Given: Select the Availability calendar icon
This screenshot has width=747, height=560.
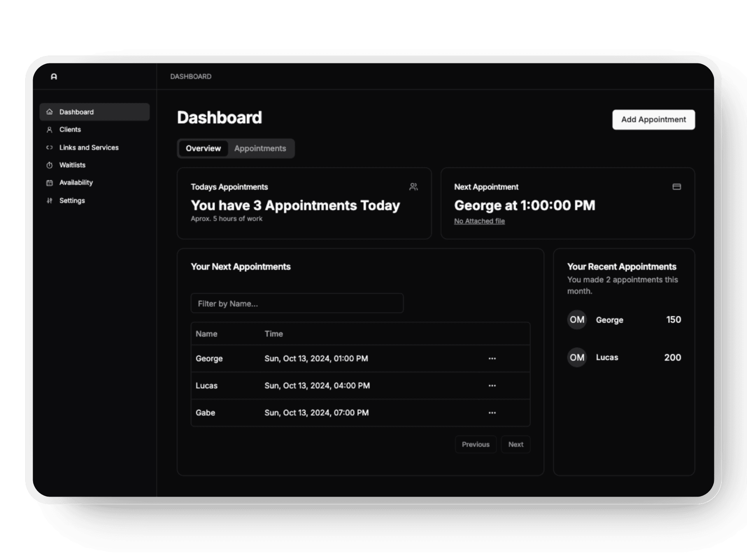Looking at the screenshot, I should pyautogui.click(x=49, y=182).
